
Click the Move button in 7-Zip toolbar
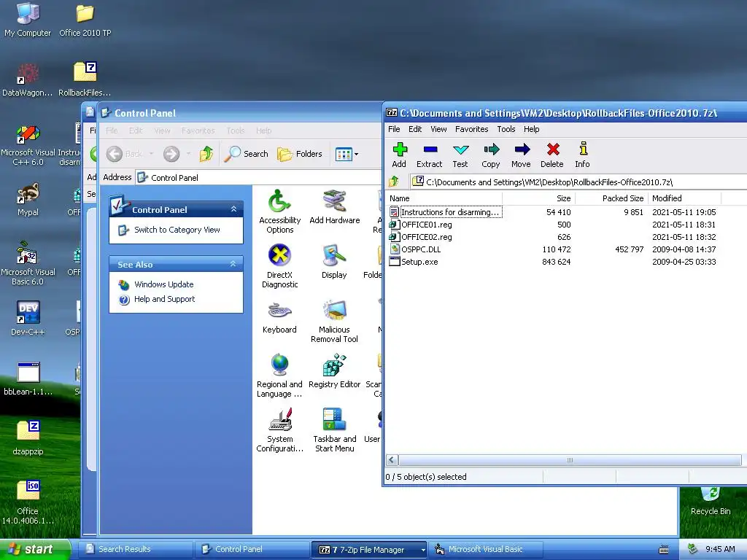[x=521, y=155]
